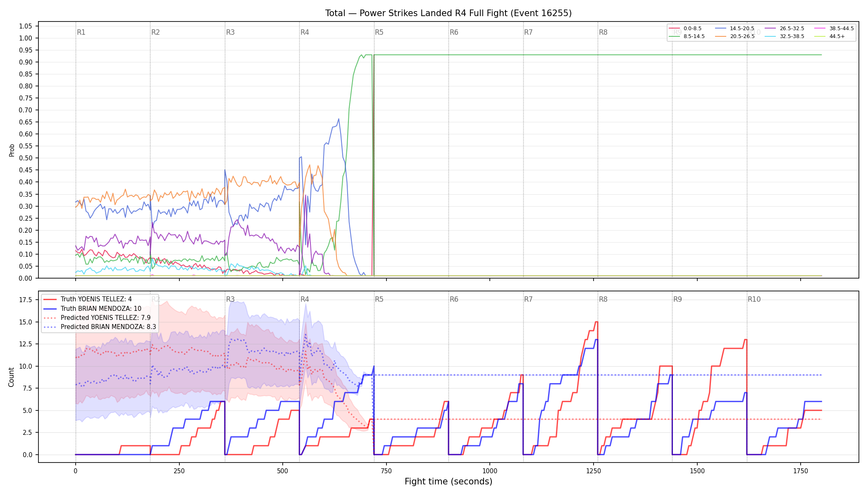The image size is (868, 496).
Task: Click the '0.00' tick on Prob axis
Action: tap(26, 278)
